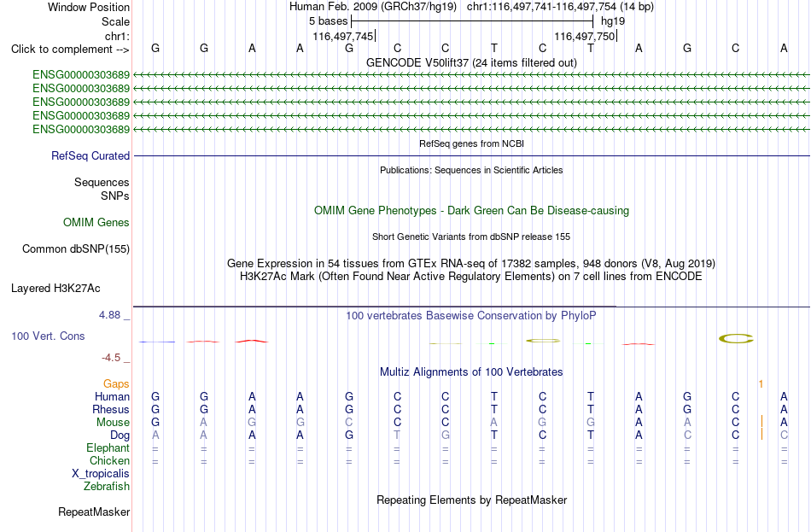Click the orange 'Gaps' row label

click(116, 383)
